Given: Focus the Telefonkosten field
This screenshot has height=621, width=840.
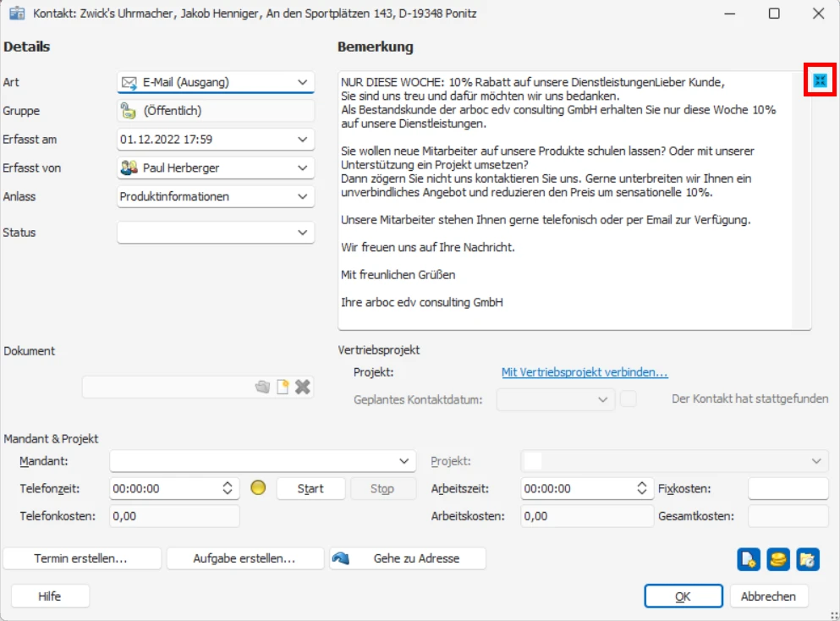Looking at the screenshot, I should (174, 517).
